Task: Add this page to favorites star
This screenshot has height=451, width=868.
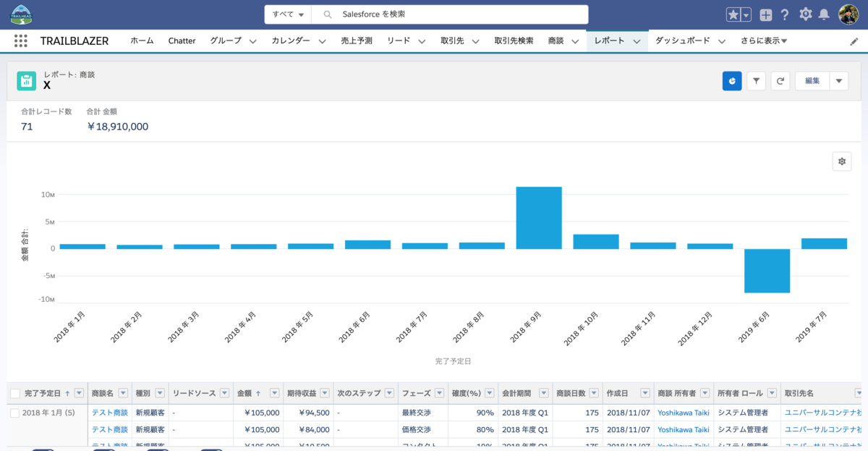Action: click(733, 14)
